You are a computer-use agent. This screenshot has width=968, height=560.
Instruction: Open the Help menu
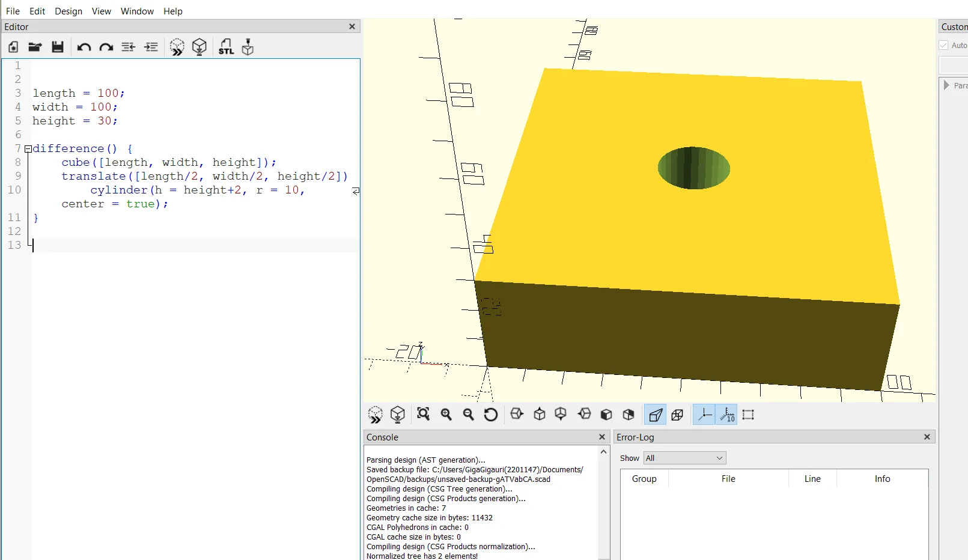(173, 11)
